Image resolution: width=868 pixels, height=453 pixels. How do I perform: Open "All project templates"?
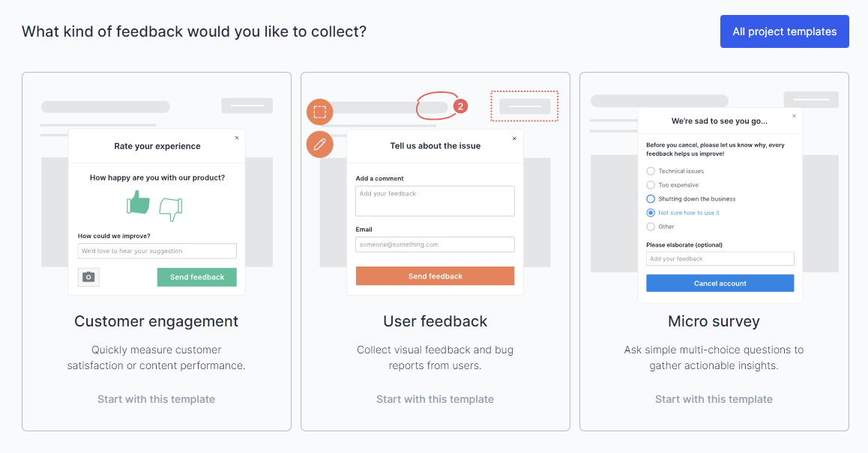coord(784,31)
